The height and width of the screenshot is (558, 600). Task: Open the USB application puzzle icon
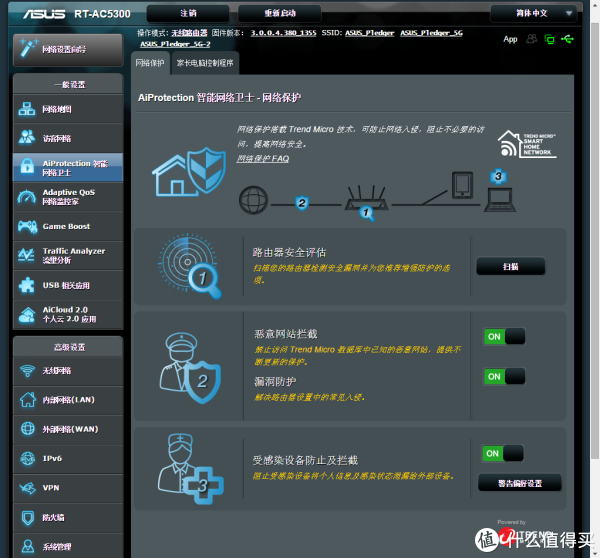[27, 286]
